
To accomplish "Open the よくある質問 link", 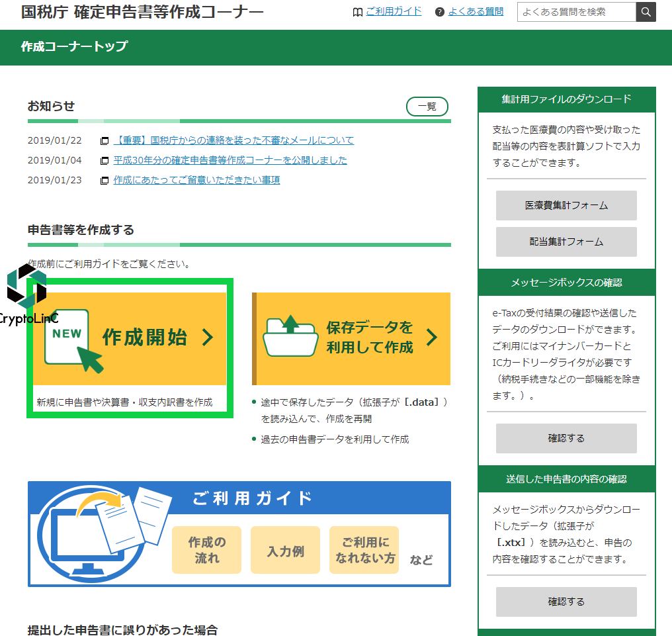I will coord(476,11).
